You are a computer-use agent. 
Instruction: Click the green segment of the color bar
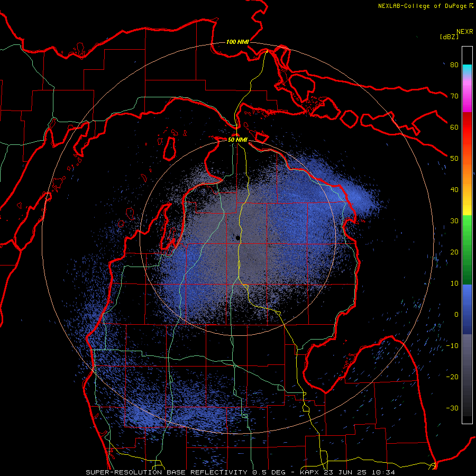[467, 250]
